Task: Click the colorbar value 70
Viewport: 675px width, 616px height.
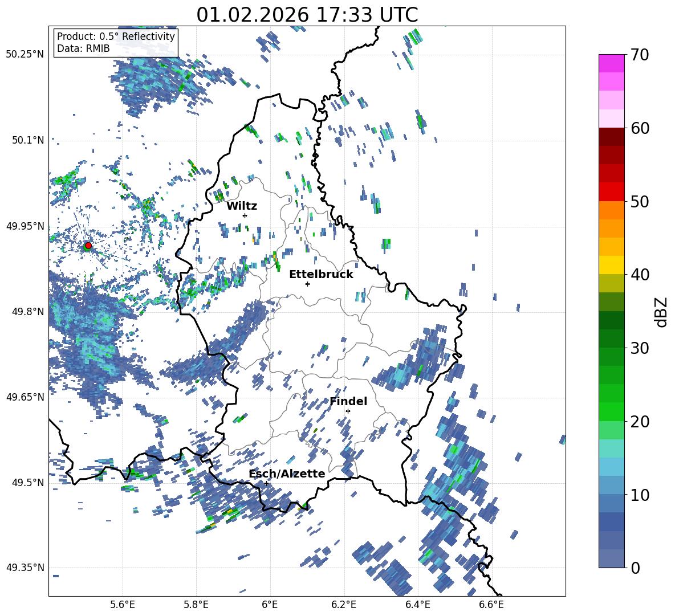Action: (x=640, y=55)
